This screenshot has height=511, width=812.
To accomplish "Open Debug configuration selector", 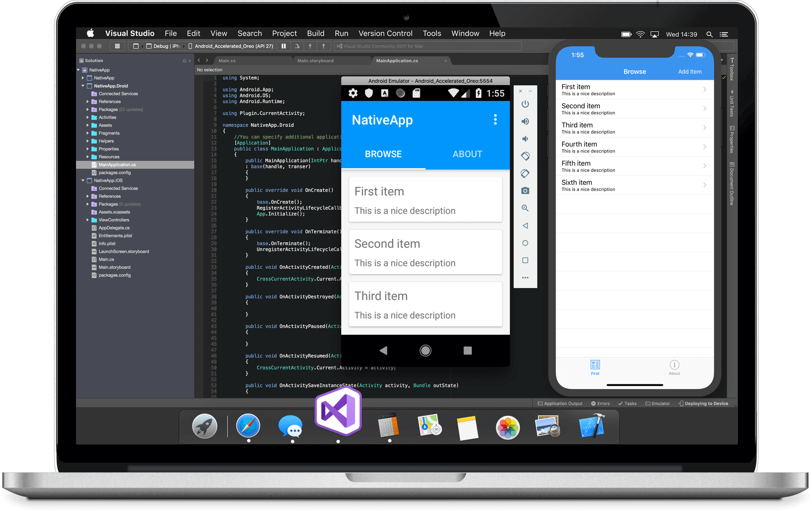I will tap(163, 46).
